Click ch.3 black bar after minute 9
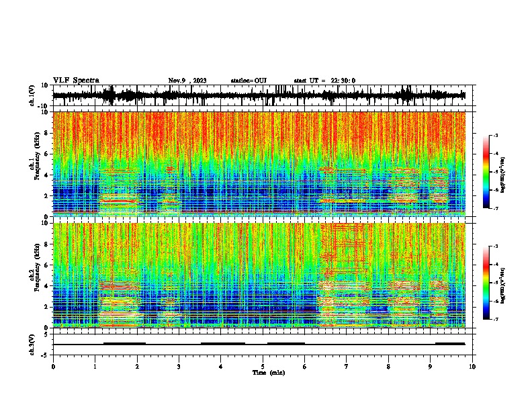Viewport: 532px width, 411px height. coord(450,344)
